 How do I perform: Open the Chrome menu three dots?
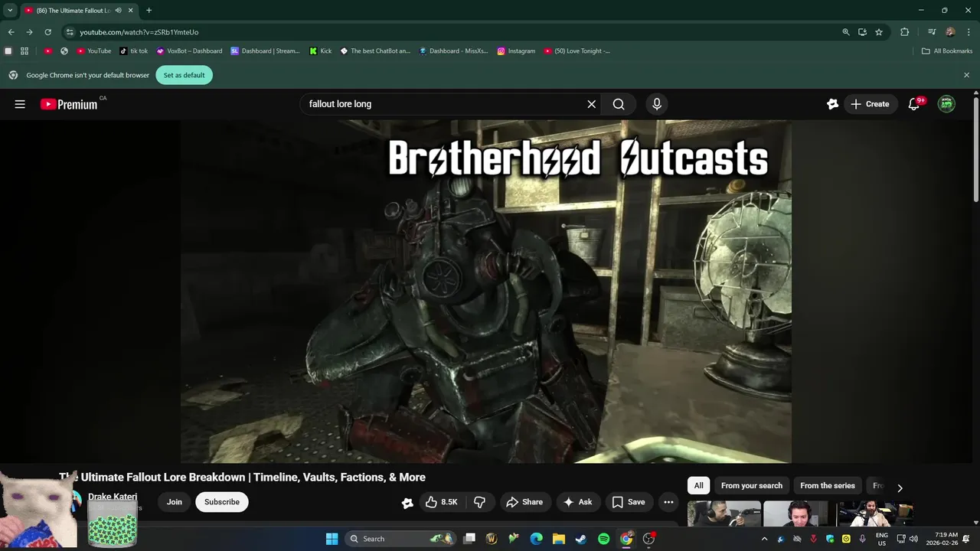tap(968, 32)
